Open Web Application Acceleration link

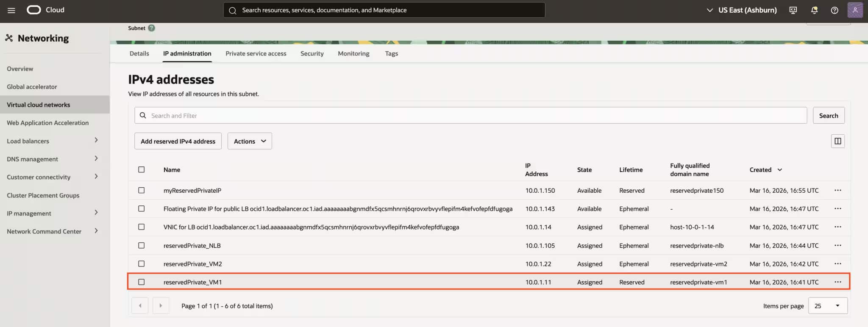[47, 123]
